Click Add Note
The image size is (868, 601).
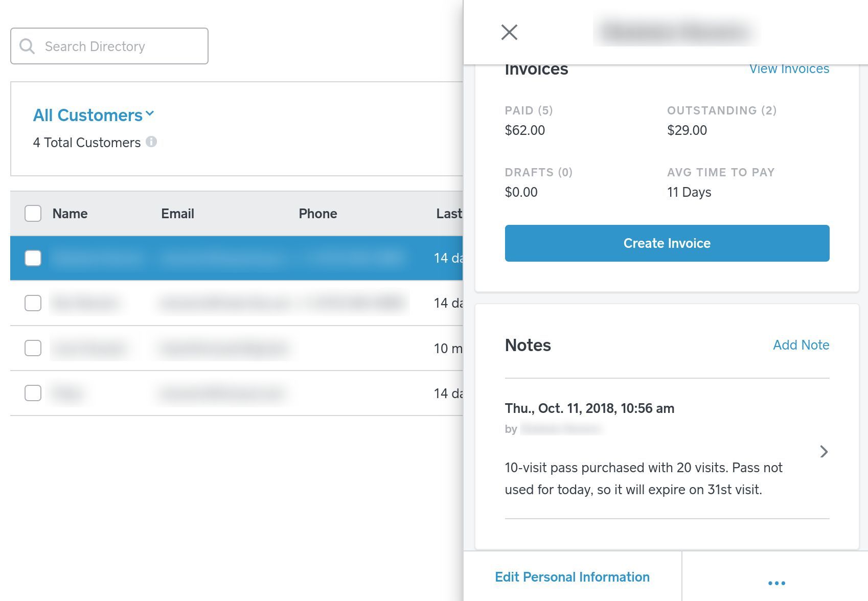tap(801, 345)
